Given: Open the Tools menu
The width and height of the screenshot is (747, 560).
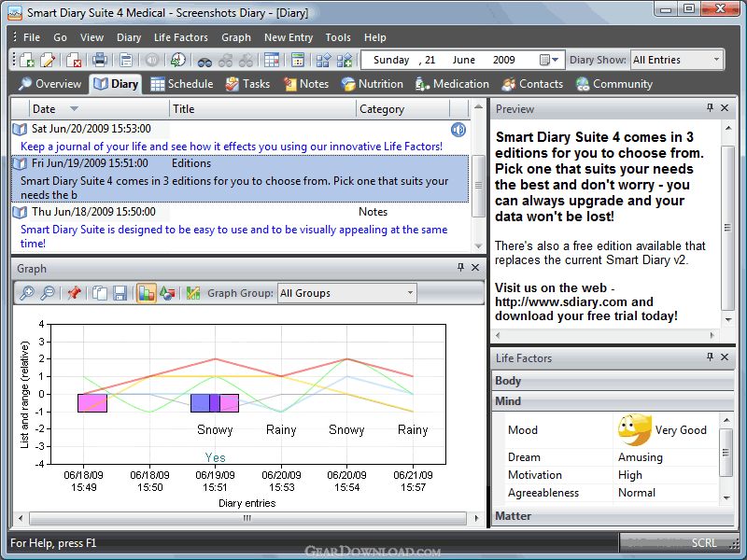Looking at the screenshot, I should 338,37.
